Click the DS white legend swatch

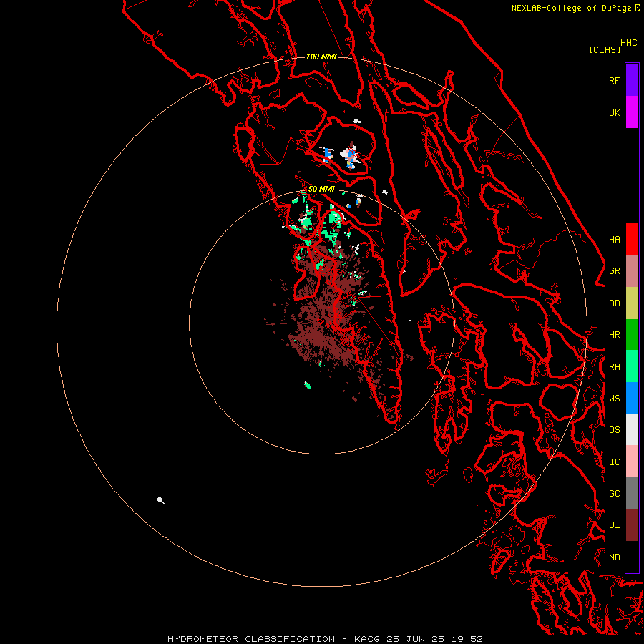(632, 429)
